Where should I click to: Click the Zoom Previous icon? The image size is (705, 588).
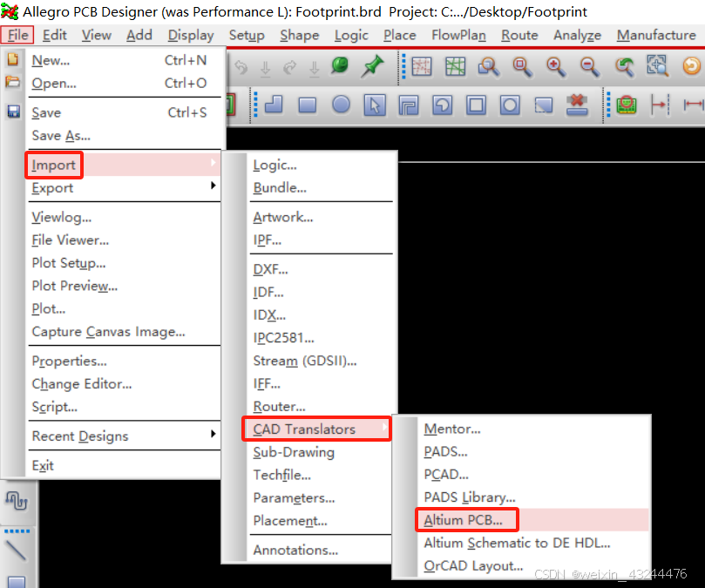coord(625,66)
